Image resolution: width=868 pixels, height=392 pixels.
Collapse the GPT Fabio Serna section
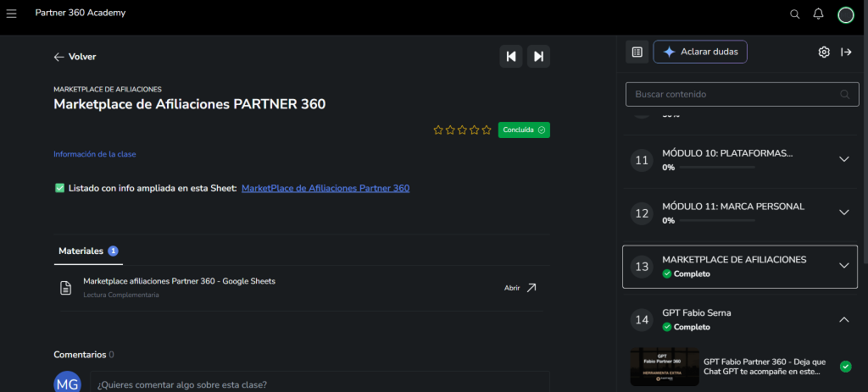pos(843,319)
